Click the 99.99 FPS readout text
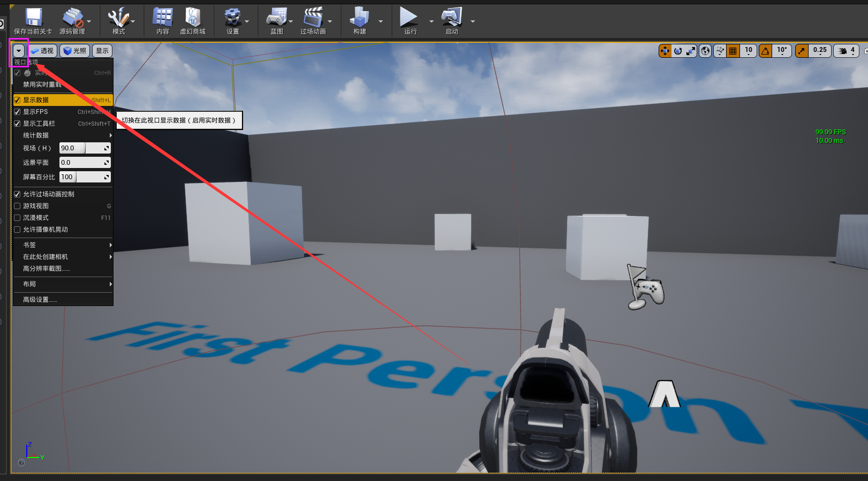Image resolution: width=868 pixels, height=481 pixels. click(831, 132)
